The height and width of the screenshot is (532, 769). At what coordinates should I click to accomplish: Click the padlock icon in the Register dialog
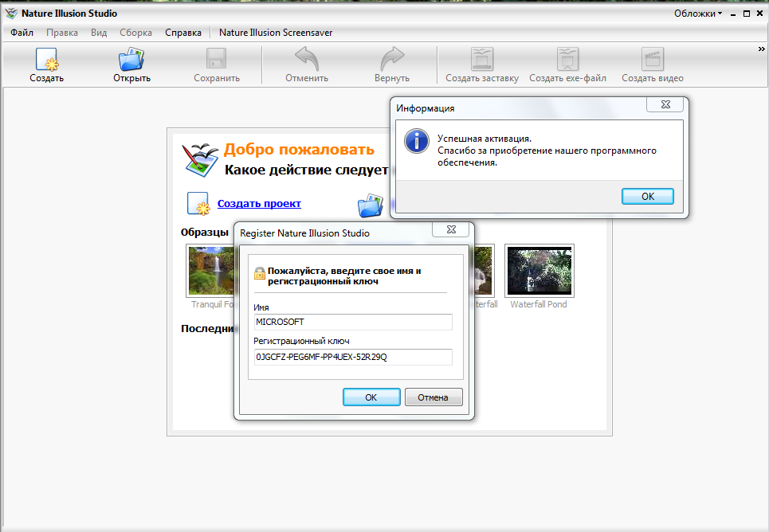(x=260, y=273)
